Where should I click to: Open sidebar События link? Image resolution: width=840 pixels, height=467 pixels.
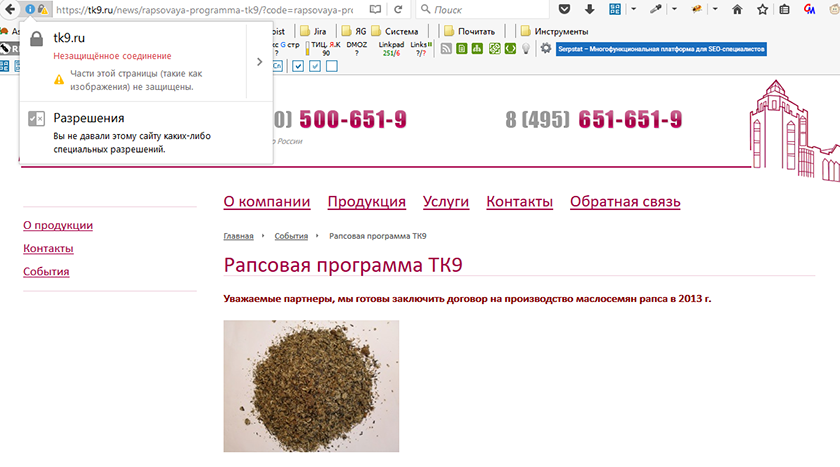tap(46, 272)
